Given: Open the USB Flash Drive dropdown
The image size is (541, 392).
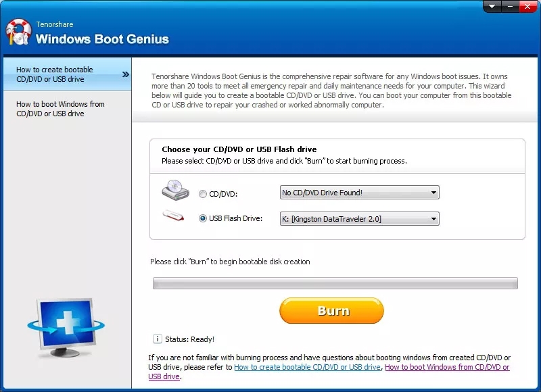Looking at the screenshot, I should [x=360, y=218].
